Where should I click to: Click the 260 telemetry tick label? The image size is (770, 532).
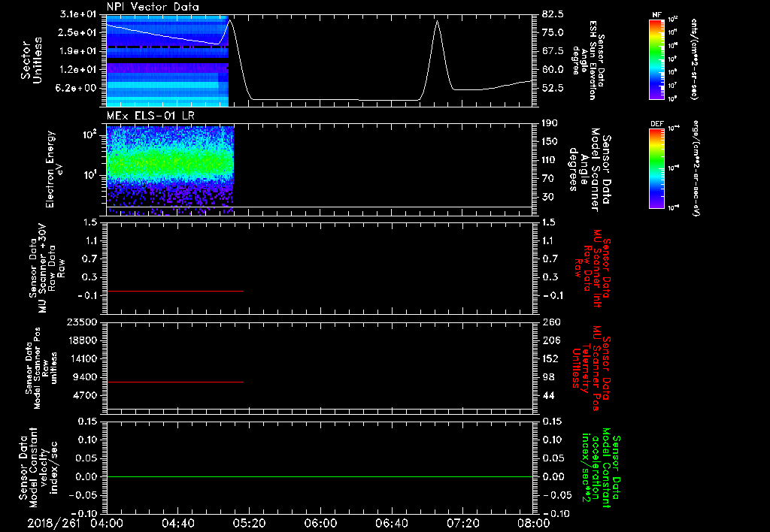pos(550,322)
